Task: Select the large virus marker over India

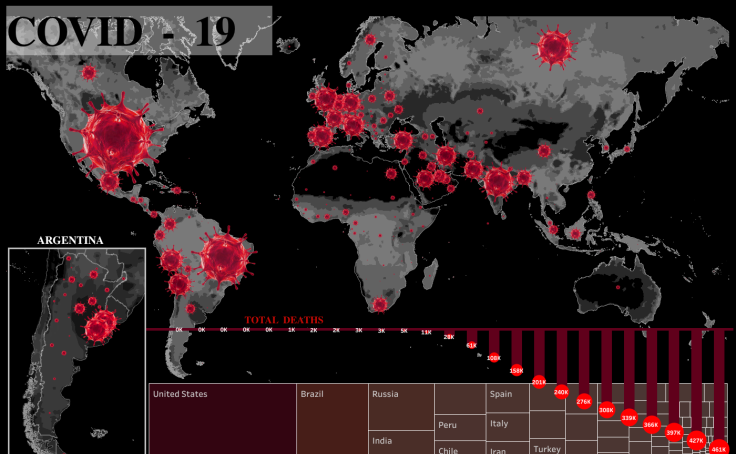Action: (x=498, y=182)
